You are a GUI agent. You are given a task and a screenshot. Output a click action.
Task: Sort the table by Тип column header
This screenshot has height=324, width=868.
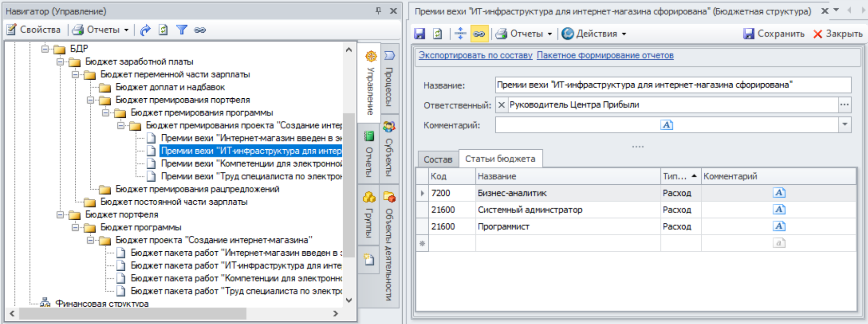click(674, 177)
